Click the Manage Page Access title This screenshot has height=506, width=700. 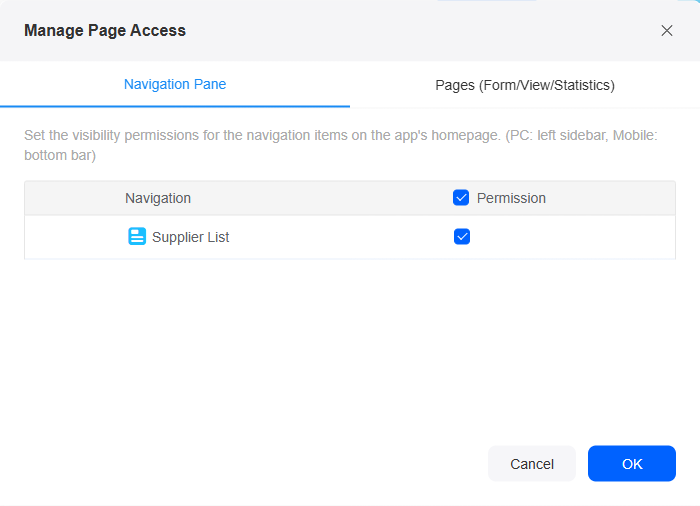[x=105, y=30]
